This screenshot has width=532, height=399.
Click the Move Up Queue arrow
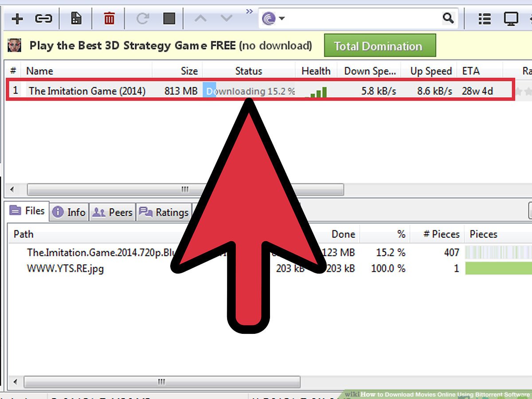[200, 19]
